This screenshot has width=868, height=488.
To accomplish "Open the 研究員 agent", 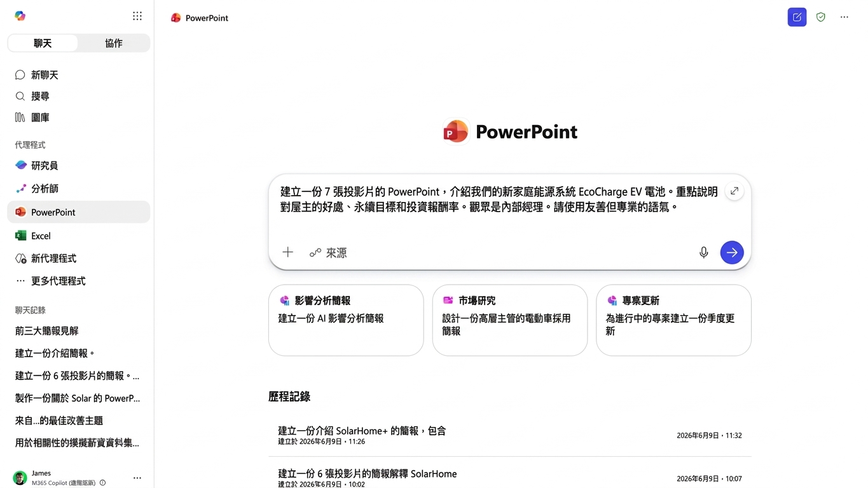I will point(79,165).
